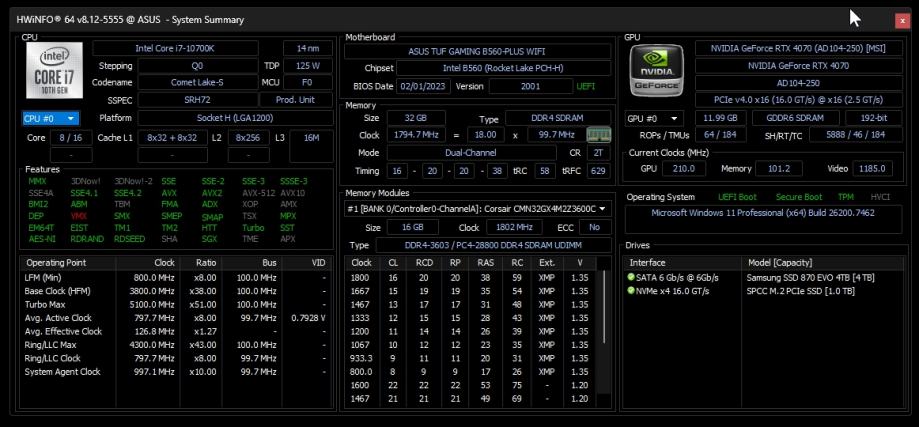
Task: Click the Platform field Socket H (LGA1200)
Action: 235,118
